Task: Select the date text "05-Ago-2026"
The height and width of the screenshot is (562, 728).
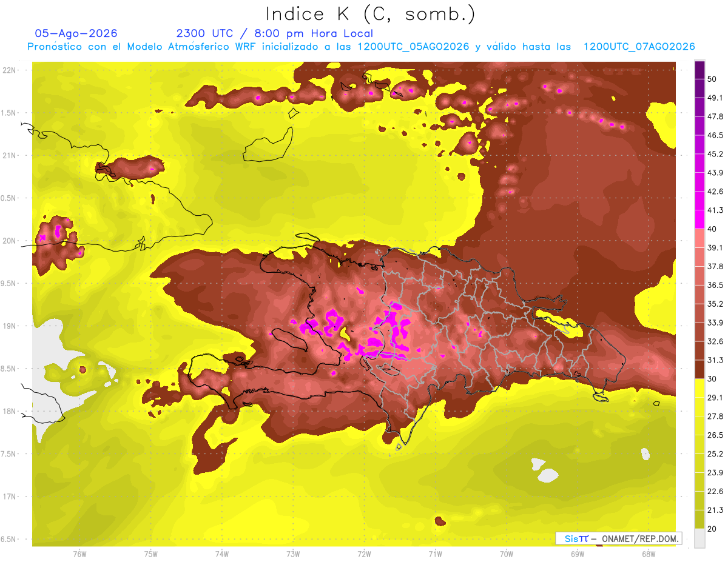Action: click(76, 33)
